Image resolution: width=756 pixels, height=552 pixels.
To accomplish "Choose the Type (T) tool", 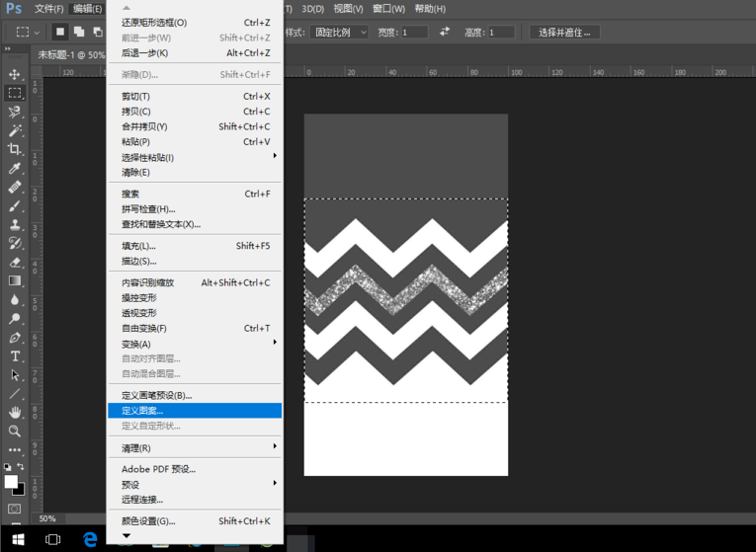I will coord(15,355).
